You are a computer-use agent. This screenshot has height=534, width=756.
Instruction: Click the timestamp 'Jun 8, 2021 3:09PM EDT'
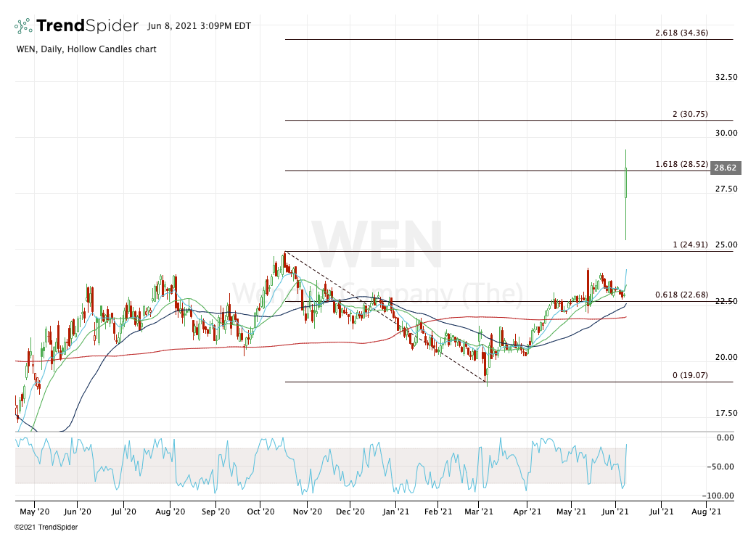point(199,26)
